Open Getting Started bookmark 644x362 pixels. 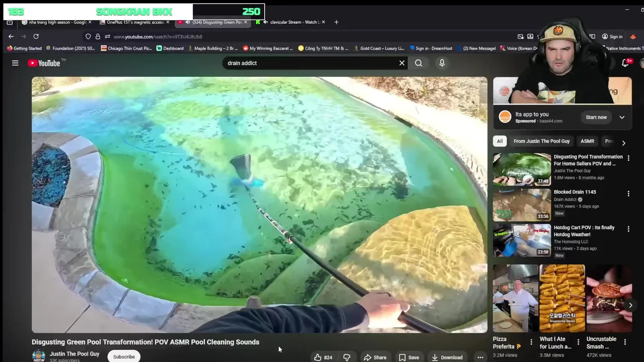(x=24, y=48)
